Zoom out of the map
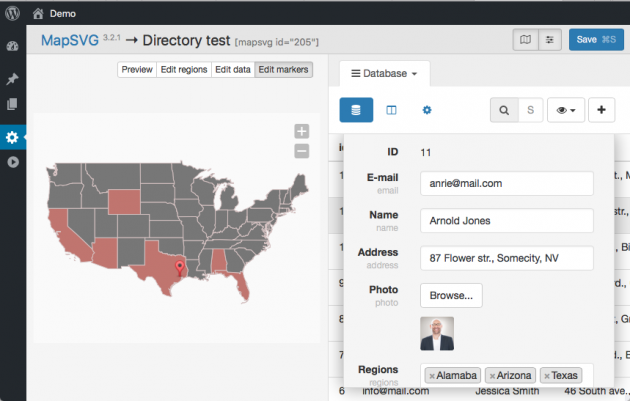Image resolution: width=630 pixels, height=401 pixels. click(301, 151)
